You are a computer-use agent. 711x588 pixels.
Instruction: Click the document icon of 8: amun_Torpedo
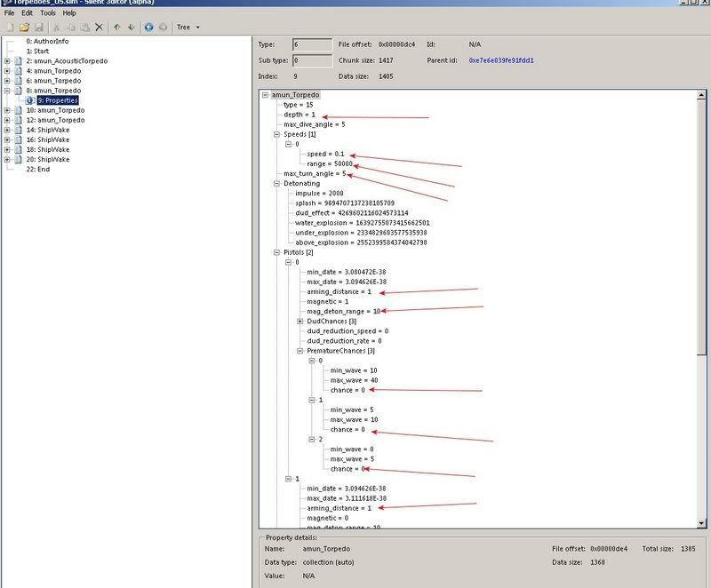(18, 91)
